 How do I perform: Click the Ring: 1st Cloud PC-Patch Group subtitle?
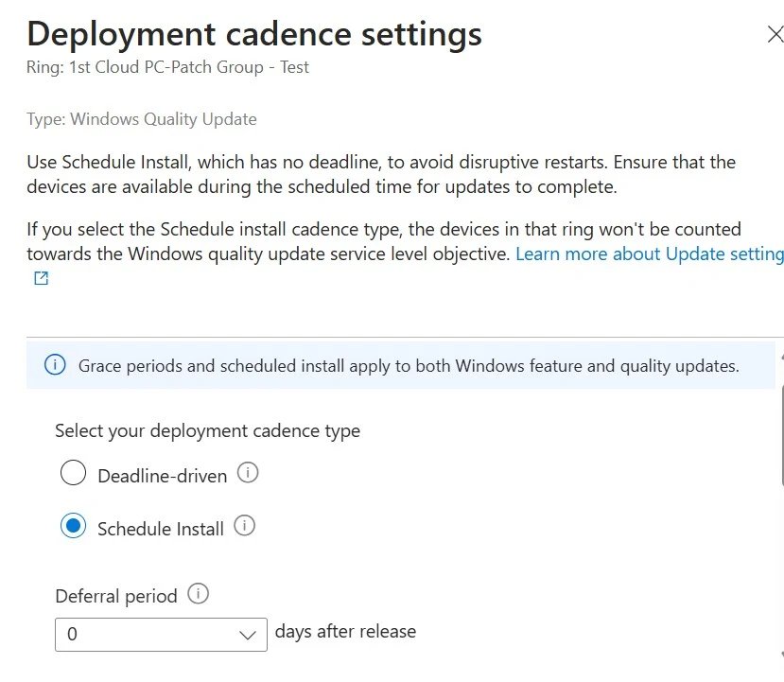coord(167,67)
